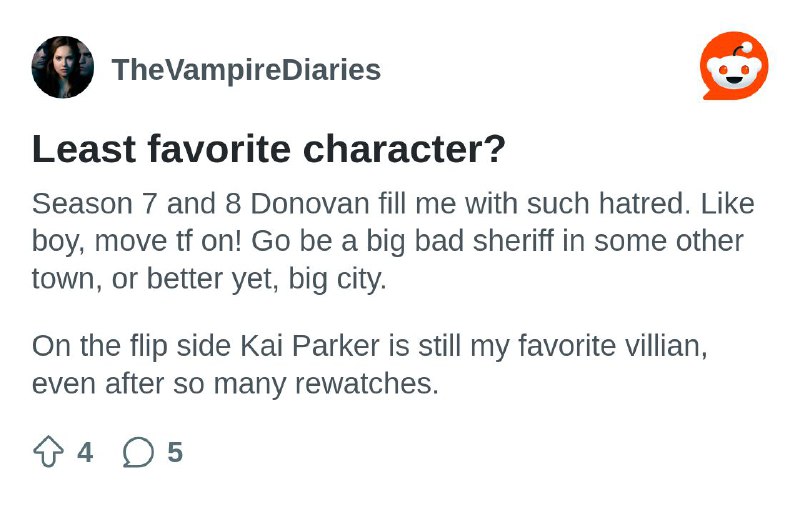Open the post title 'Least favorite character?'
This screenshot has height=505, width=800.
[x=269, y=149]
